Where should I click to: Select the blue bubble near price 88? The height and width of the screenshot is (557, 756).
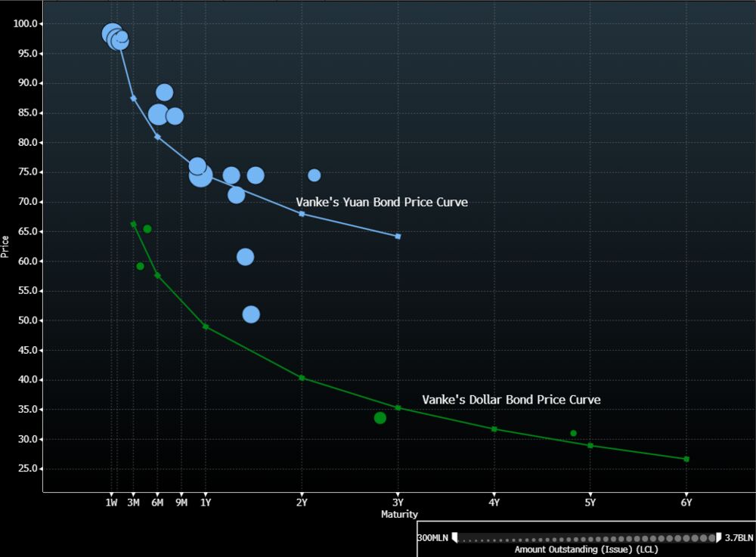164,92
